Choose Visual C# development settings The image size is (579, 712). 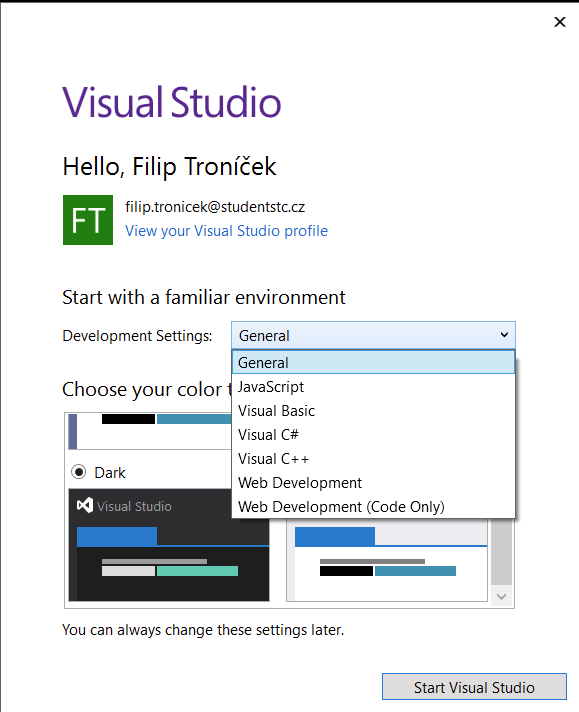[x=373, y=435]
